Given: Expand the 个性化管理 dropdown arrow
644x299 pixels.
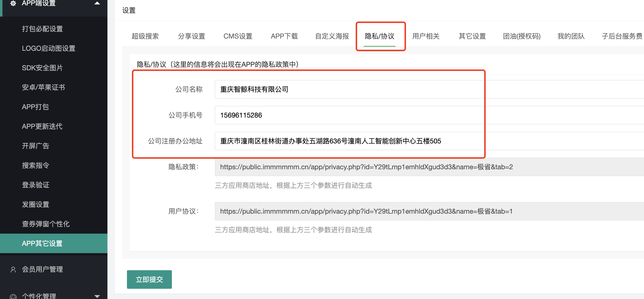Looking at the screenshot, I should click(97, 297).
